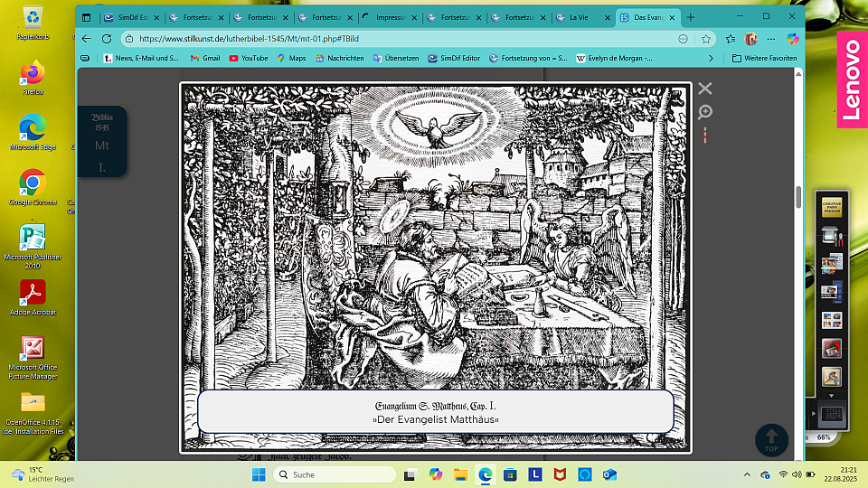The width and height of the screenshot is (868, 488).
Task: Open the Adobe Acrobat desktop shortcut
Action: [x=33, y=297]
